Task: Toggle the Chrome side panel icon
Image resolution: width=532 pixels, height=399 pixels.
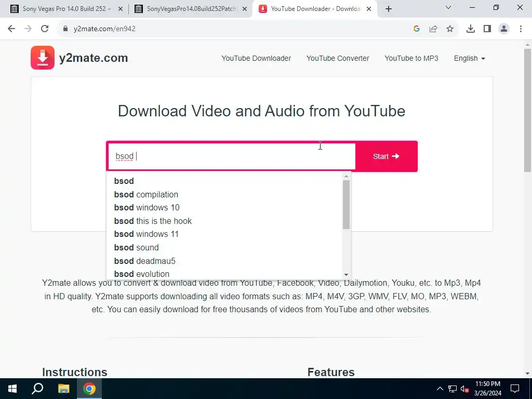Action: pos(487,29)
